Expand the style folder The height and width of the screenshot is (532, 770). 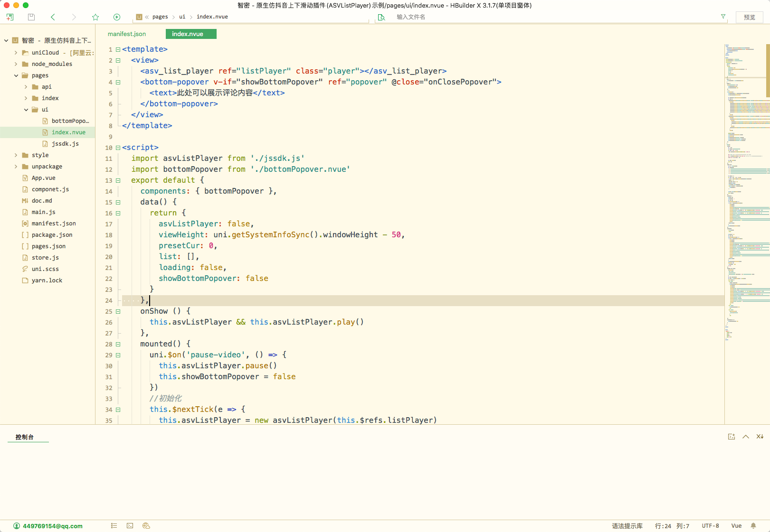point(16,155)
